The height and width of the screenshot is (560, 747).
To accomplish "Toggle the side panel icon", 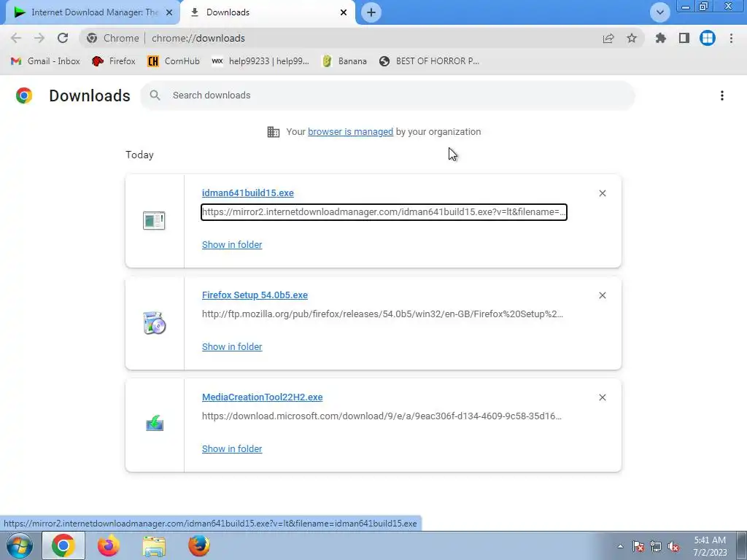I will 684,38.
